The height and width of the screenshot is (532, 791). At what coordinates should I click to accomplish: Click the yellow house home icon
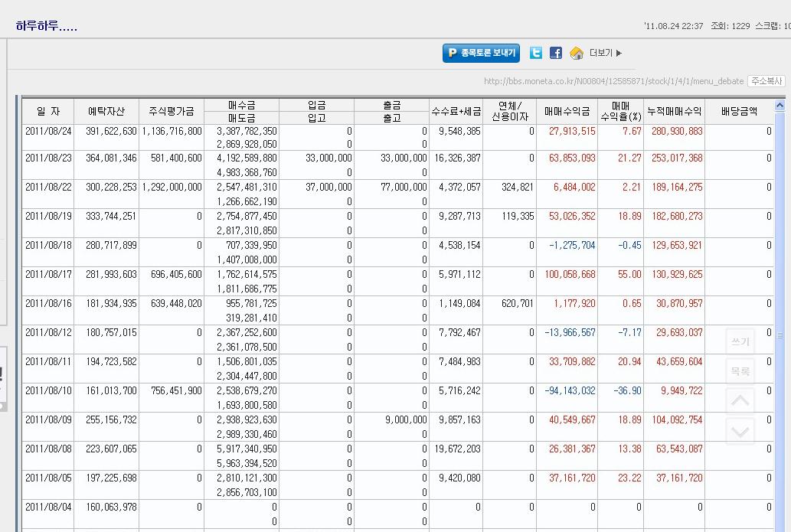point(577,53)
